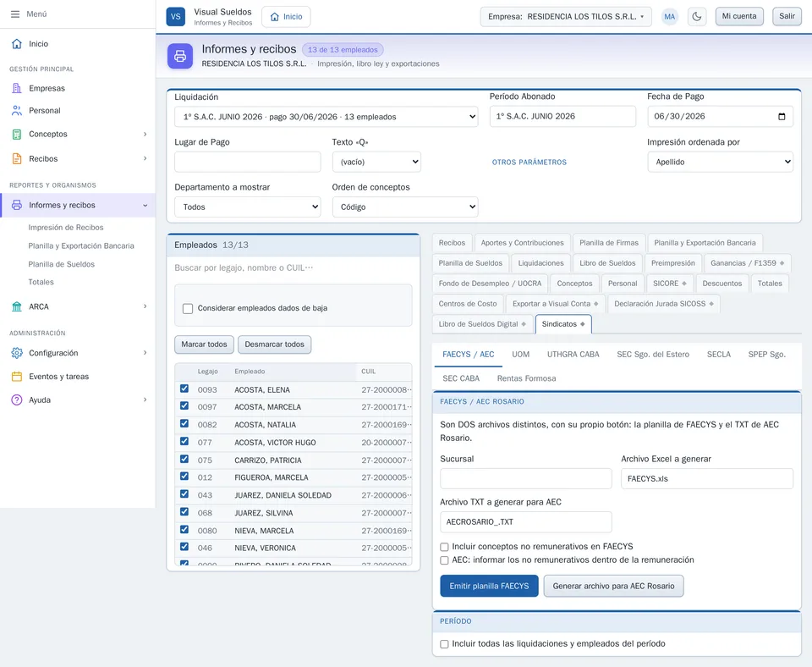Click the purple printer page header icon
This screenshot has height=667, width=812.
[x=180, y=56]
